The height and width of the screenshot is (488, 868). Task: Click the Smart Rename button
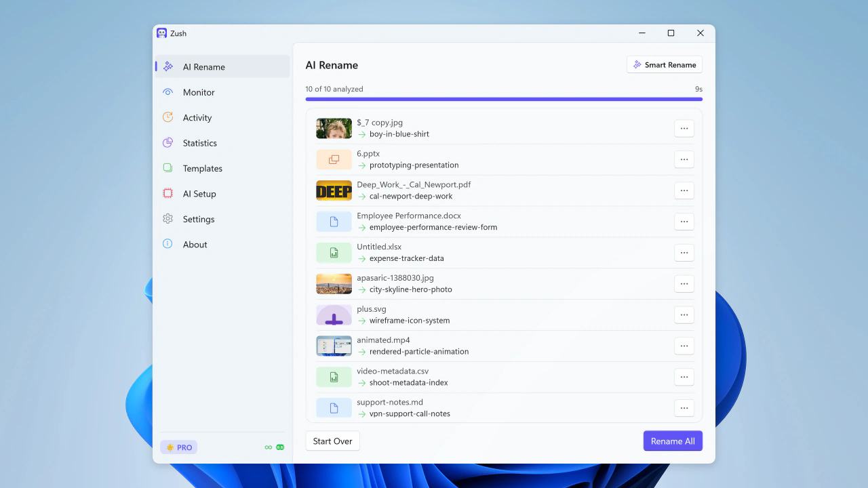pos(665,64)
